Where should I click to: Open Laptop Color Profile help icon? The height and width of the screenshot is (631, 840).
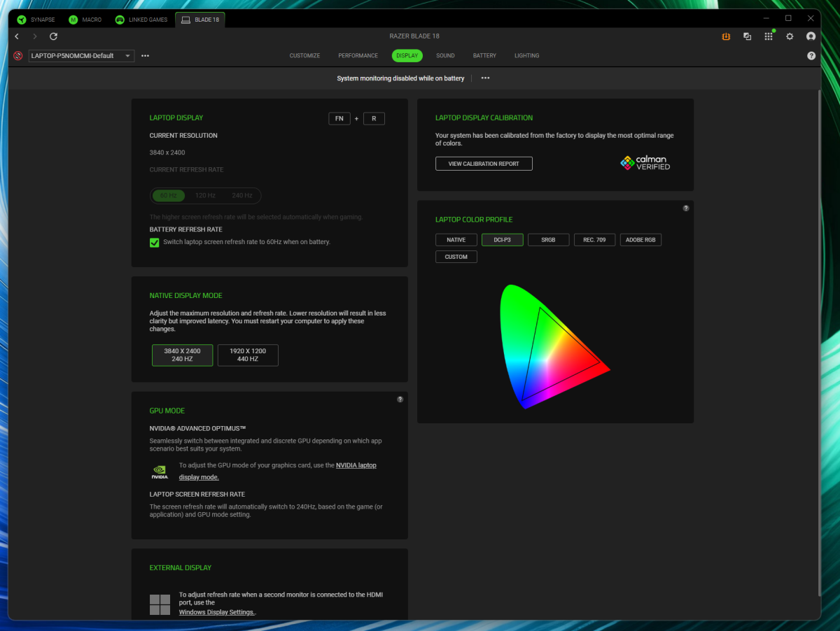click(686, 208)
